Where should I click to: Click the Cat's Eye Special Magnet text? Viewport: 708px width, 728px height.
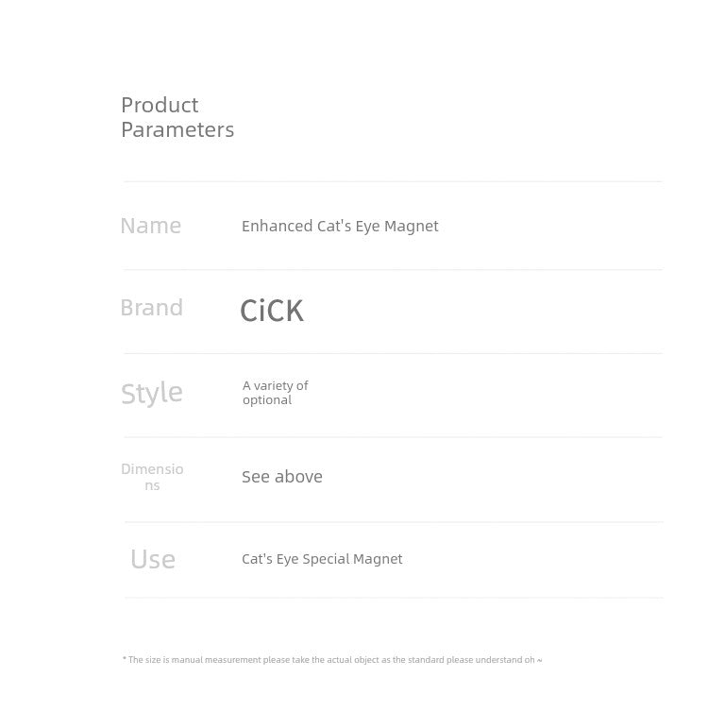[322, 559]
